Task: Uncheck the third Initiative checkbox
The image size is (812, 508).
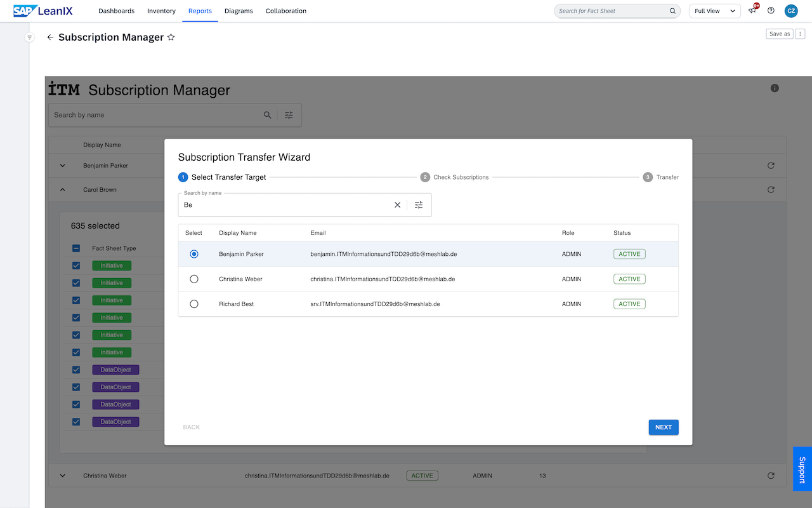Action: 76,300
